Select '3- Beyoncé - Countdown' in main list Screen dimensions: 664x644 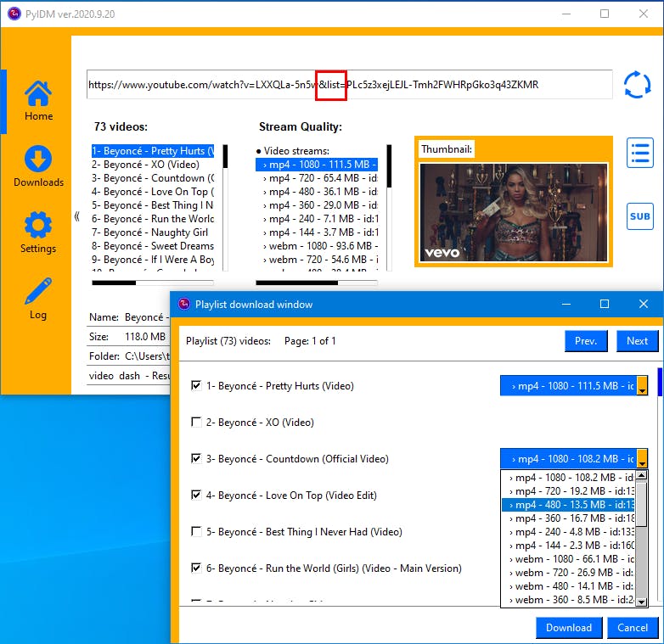[153, 177]
